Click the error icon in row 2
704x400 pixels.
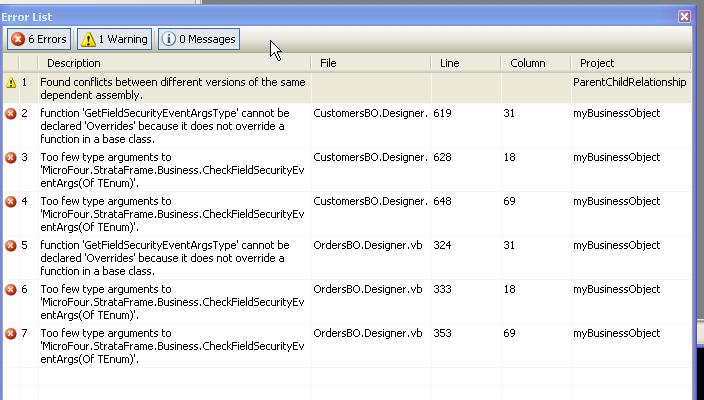tap(11, 114)
